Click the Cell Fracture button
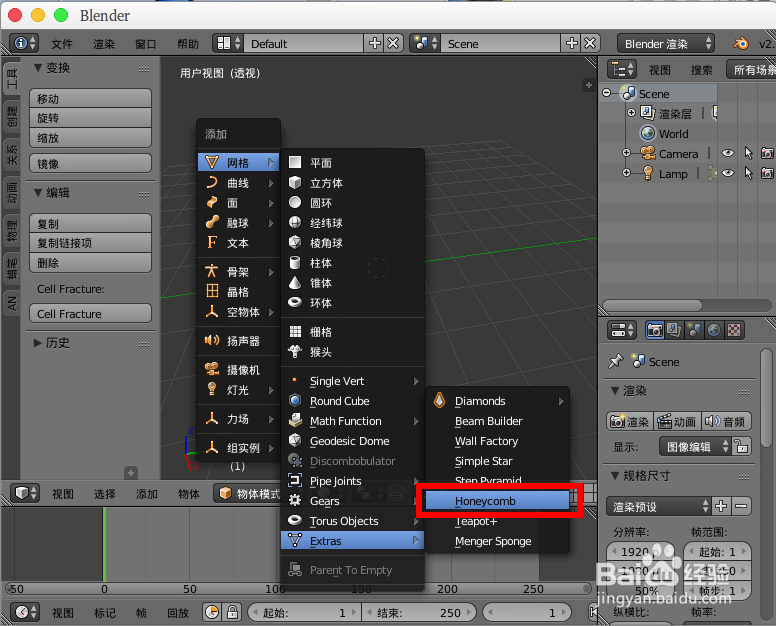776x626 pixels. click(91, 314)
